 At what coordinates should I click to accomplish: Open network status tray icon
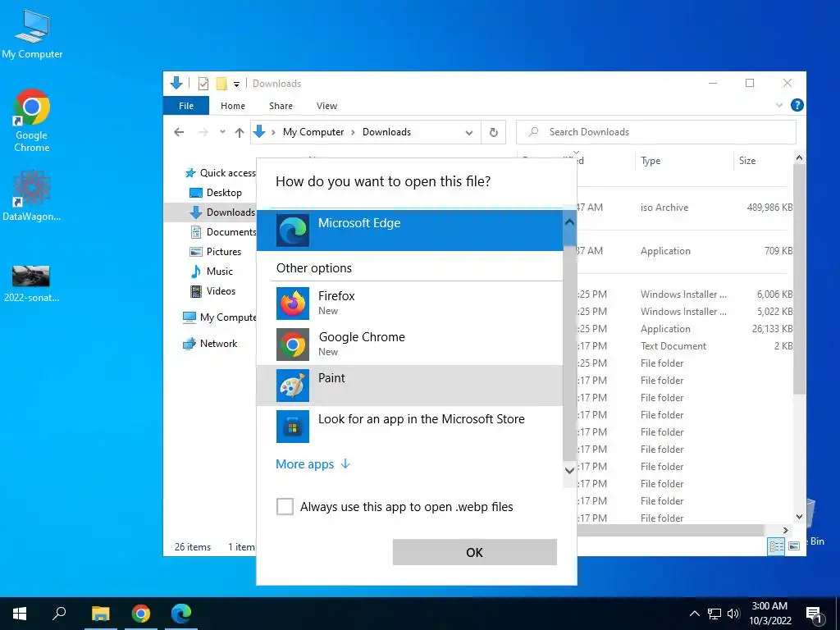[714, 614]
